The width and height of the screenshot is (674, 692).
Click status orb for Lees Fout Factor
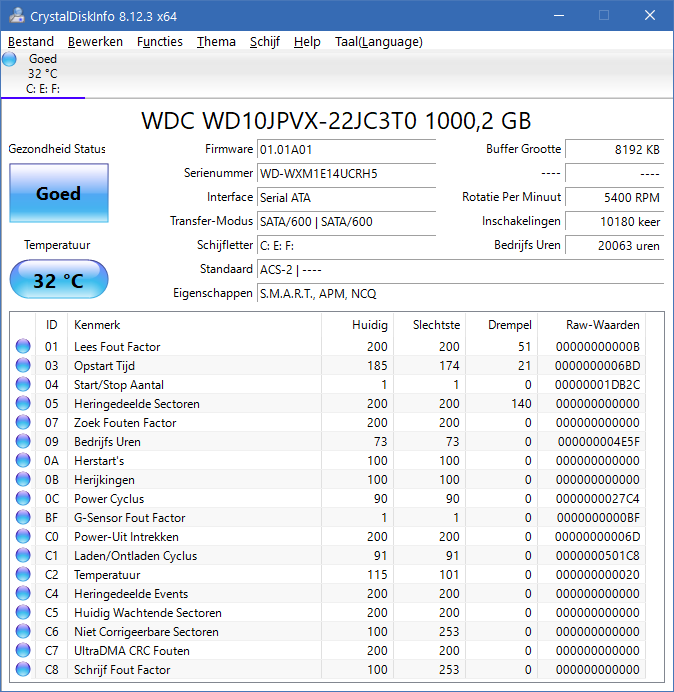(23, 346)
